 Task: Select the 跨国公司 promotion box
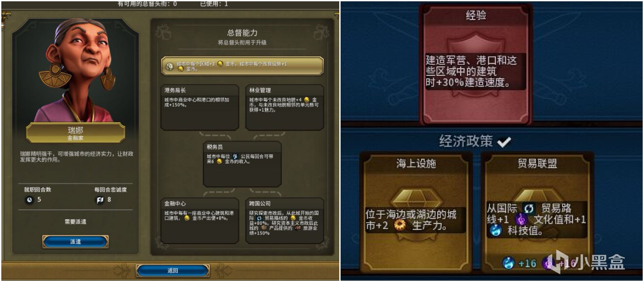[x=284, y=221]
